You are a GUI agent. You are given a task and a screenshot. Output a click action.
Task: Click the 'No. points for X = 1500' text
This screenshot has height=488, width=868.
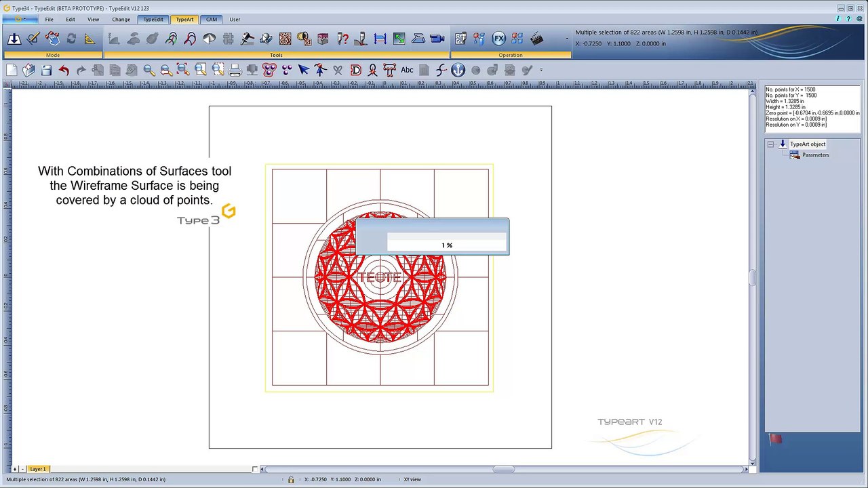pyautogui.click(x=791, y=89)
